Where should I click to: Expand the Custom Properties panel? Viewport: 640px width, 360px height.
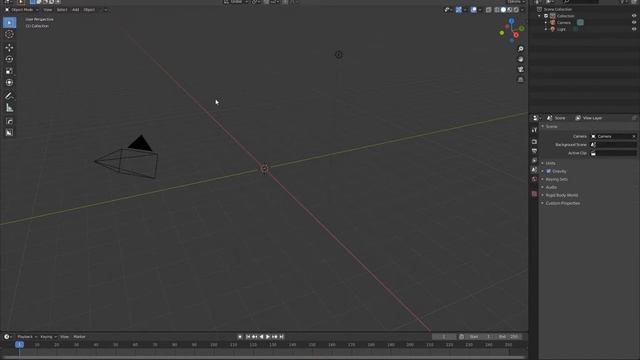(562, 203)
